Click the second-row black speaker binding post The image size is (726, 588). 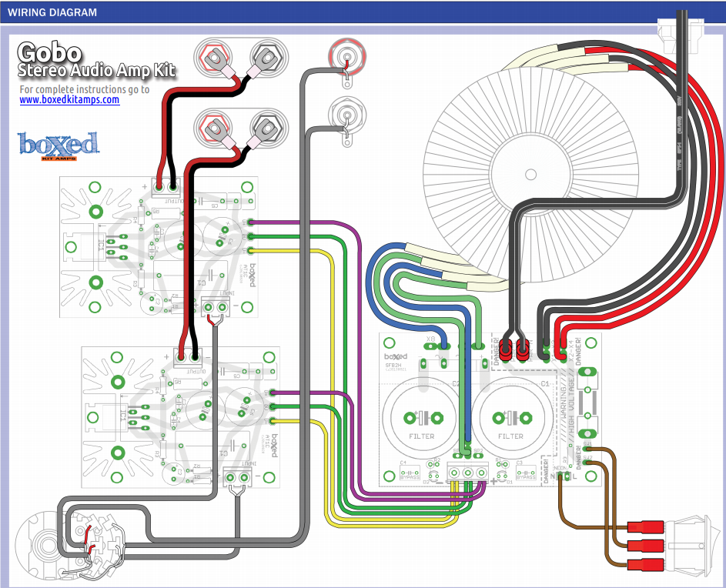[x=266, y=127]
